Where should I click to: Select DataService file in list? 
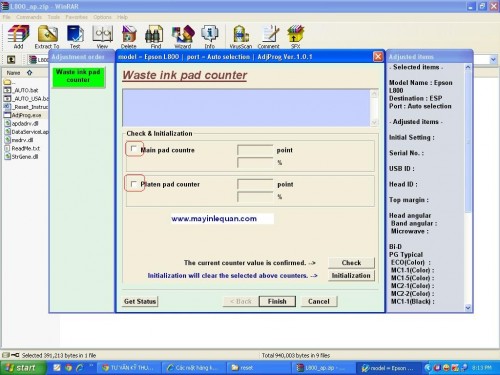(x=26, y=132)
